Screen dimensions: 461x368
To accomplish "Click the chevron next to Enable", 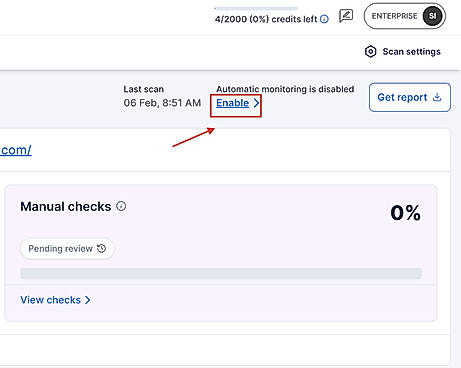I will click(x=256, y=103).
